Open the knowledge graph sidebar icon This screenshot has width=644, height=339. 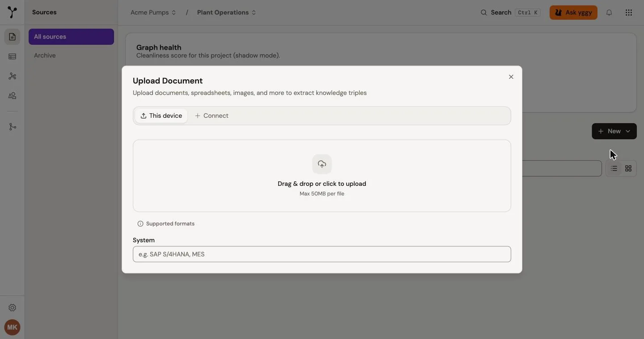point(13,76)
